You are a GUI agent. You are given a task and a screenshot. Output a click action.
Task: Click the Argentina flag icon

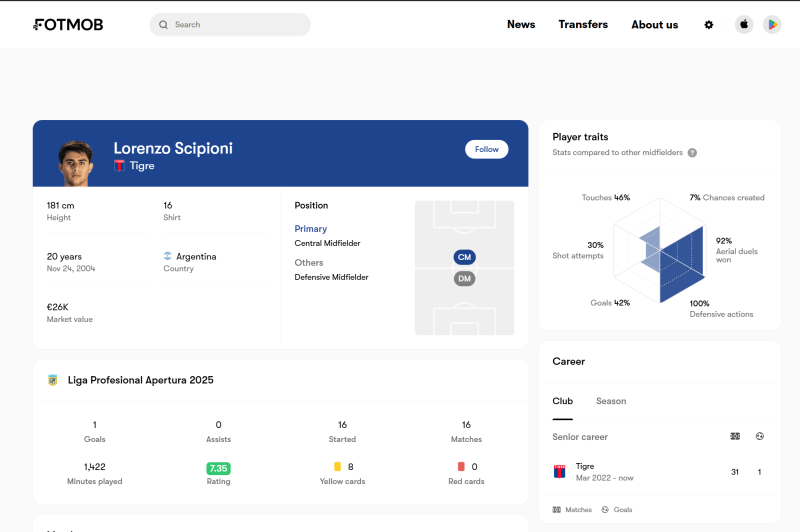[167, 256]
